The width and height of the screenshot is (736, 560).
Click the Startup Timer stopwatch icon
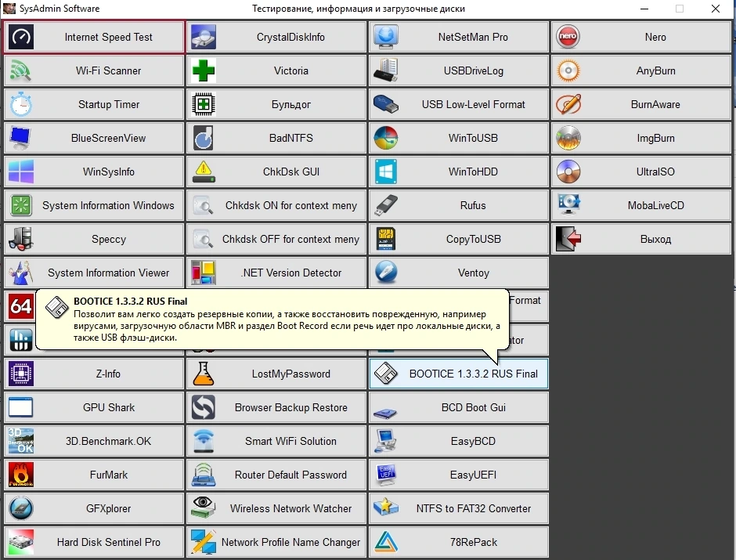pyautogui.click(x=21, y=104)
